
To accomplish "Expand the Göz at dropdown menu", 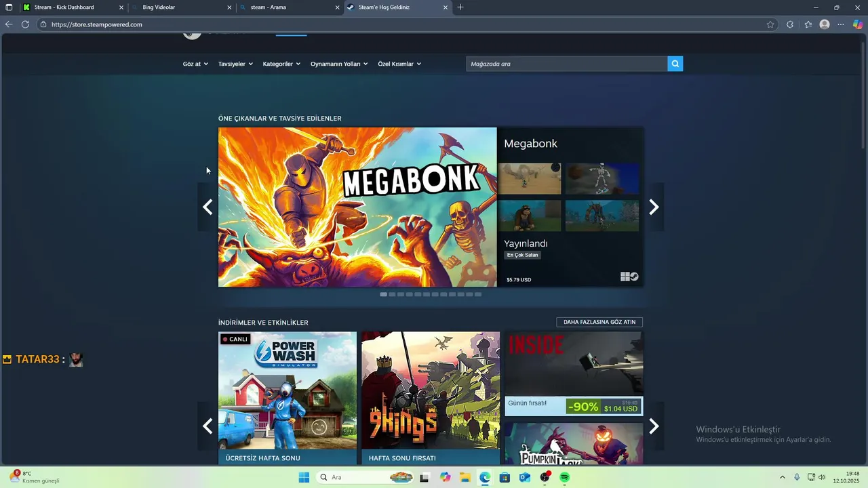I will (195, 64).
